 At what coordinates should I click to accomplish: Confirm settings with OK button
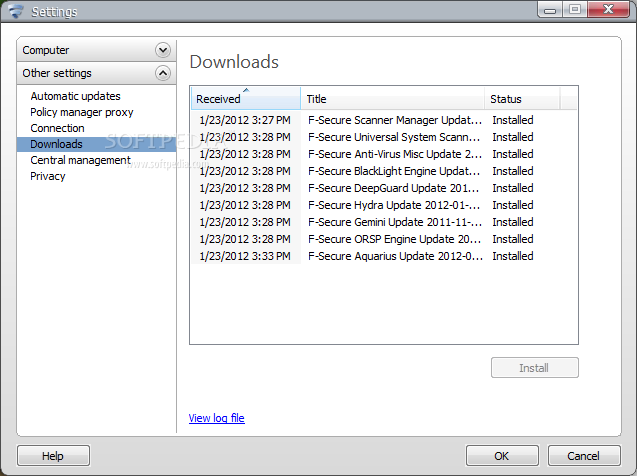[x=502, y=456]
